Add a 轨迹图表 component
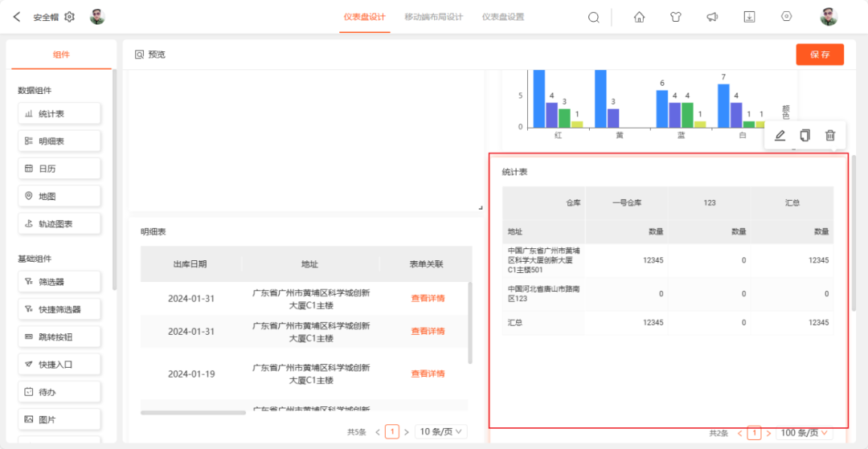Image resolution: width=868 pixels, height=449 pixels. [x=59, y=224]
